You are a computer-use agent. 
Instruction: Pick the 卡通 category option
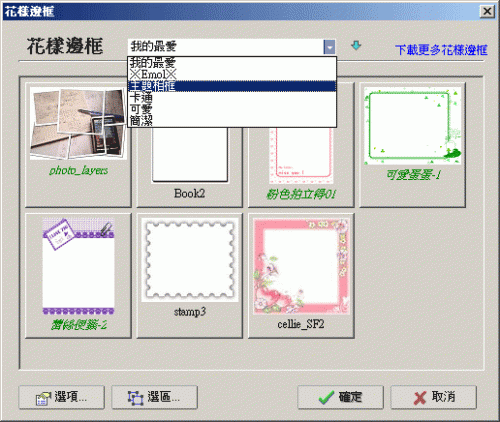232,97
